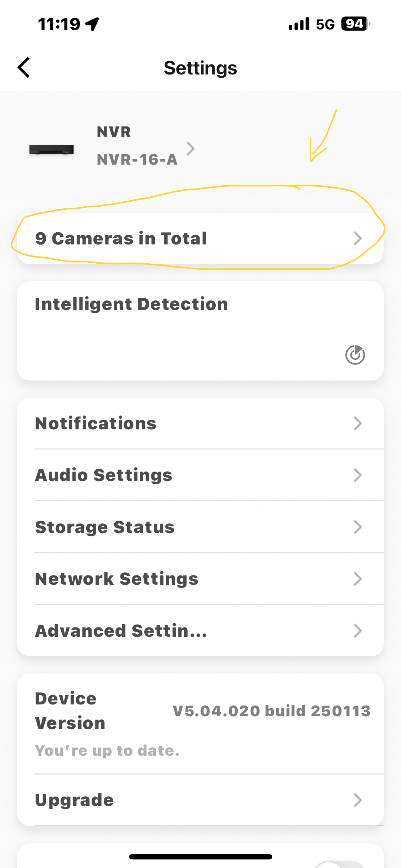Tap the Device Version firmware text
The width and height of the screenshot is (401, 868).
coord(271,711)
